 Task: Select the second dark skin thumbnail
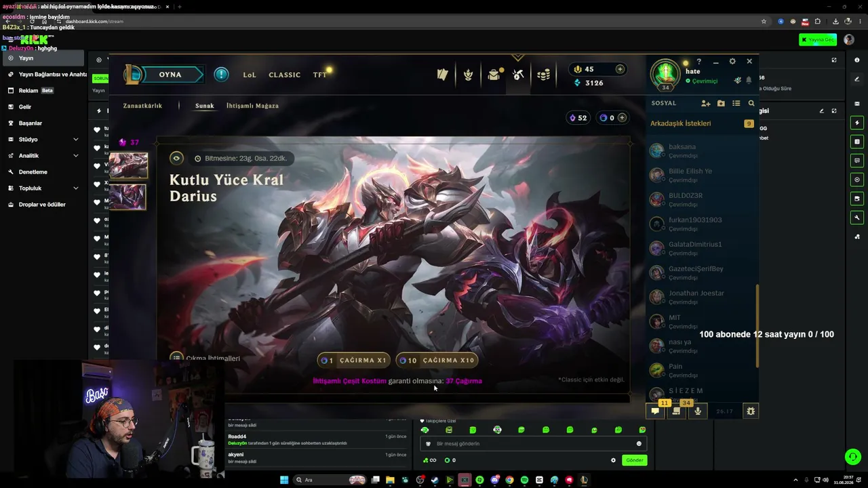coord(128,197)
